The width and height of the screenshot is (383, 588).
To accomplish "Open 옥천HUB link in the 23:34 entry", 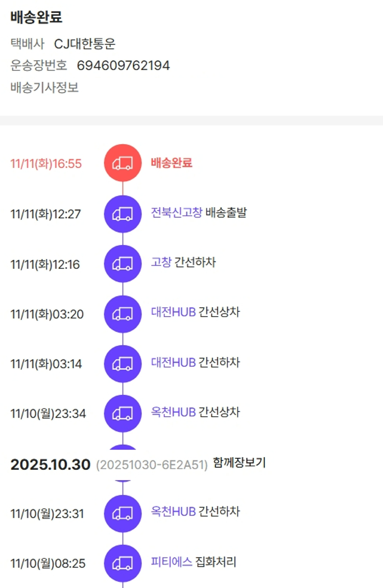I will (173, 412).
